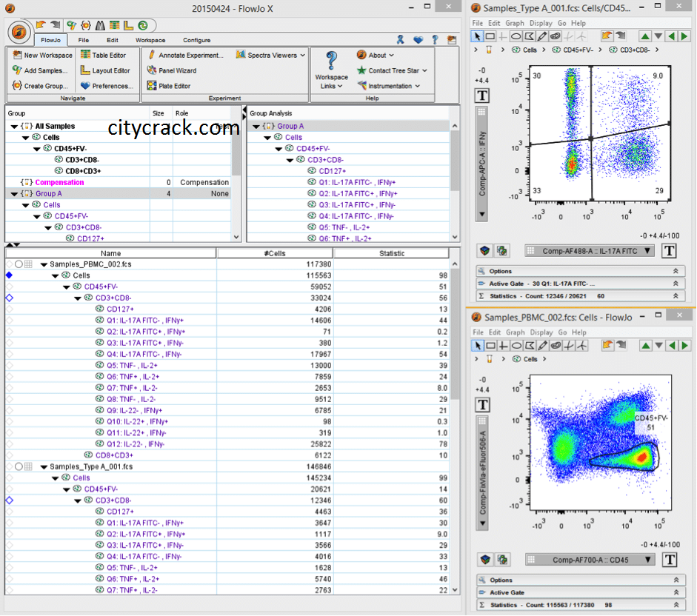Open Contact Tree Star dropdown
The image size is (697, 616).
(x=392, y=70)
